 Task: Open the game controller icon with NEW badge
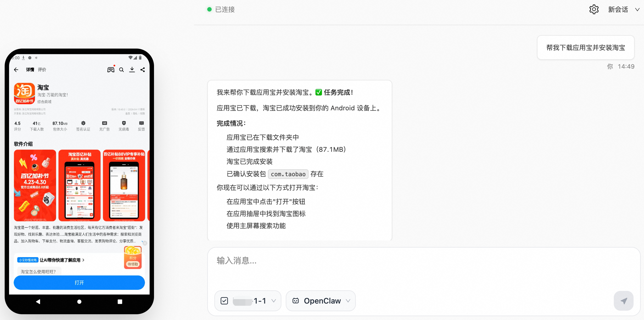tap(111, 69)
